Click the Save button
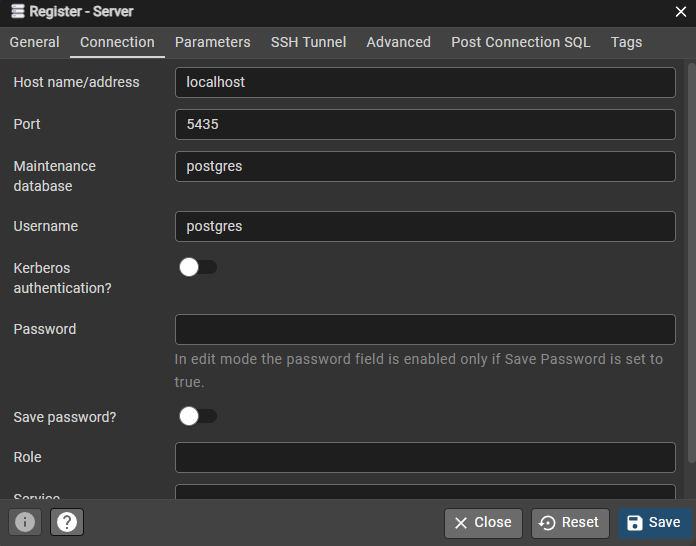Screen dimensions: 696x546 pos(655,522)
